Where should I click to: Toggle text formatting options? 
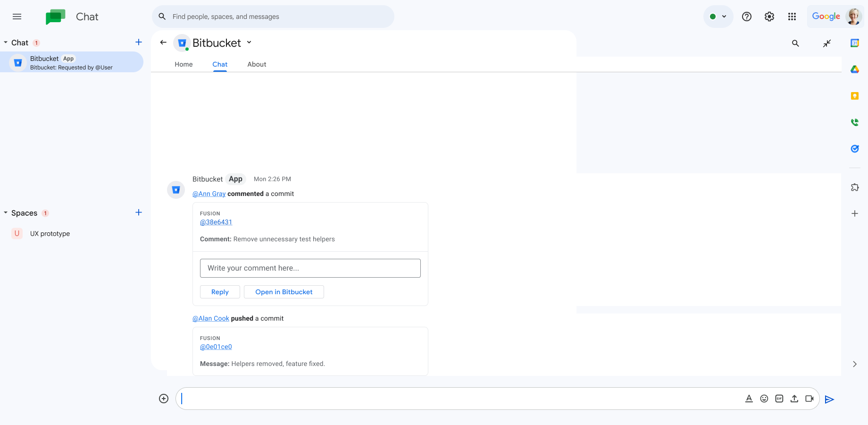point(749,399)
